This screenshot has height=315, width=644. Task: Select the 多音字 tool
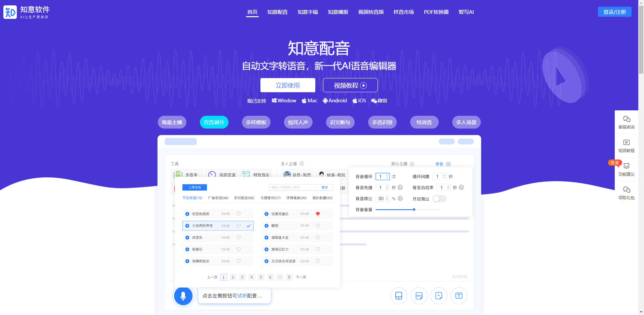coord(187,175)
